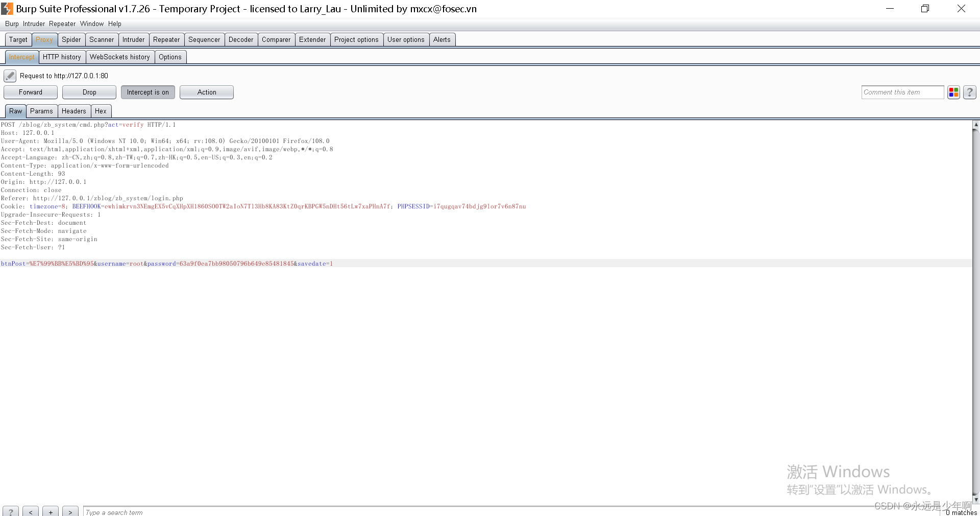Screen dimensions: 980x516
Task: Show the Raw request view
Action: [x=16, y=111]
